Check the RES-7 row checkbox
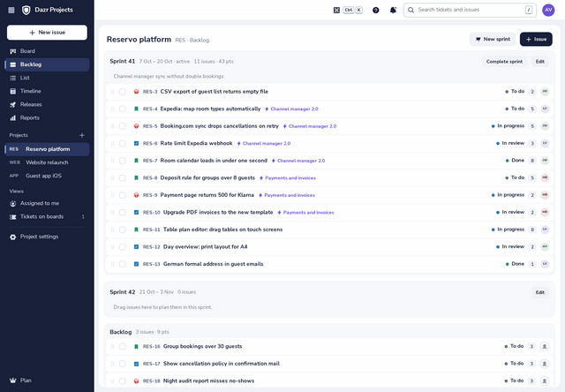This screenshot has width=565, height=392. tap(123, 161)
